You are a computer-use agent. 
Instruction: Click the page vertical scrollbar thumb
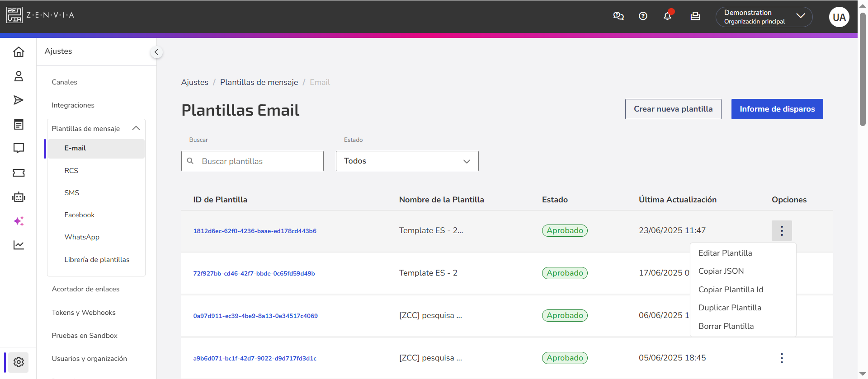click(863, 70)
